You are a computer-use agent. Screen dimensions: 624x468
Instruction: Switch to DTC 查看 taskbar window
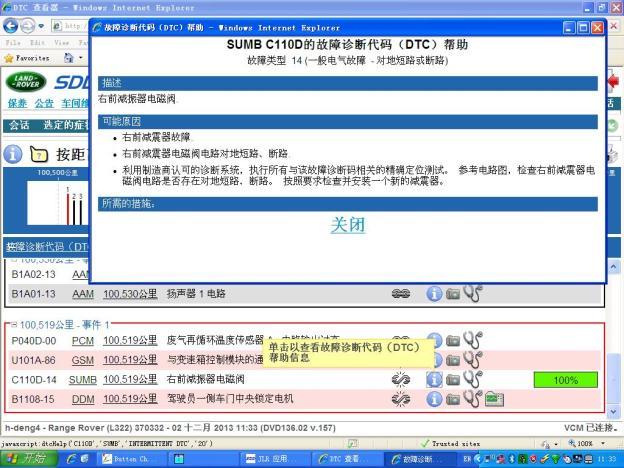point(346,459)
